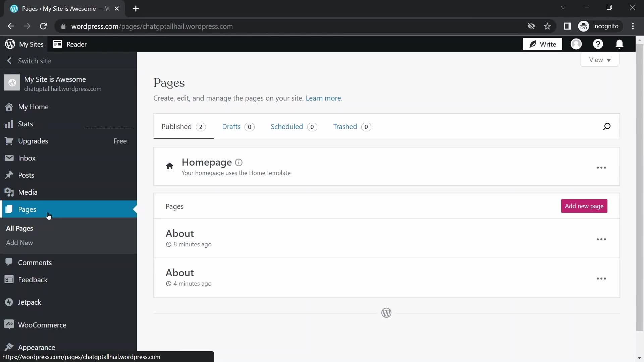Select Scheduled tab with zero drafts
The width and height of the screenshot is (644, 362).
(293, 127)
